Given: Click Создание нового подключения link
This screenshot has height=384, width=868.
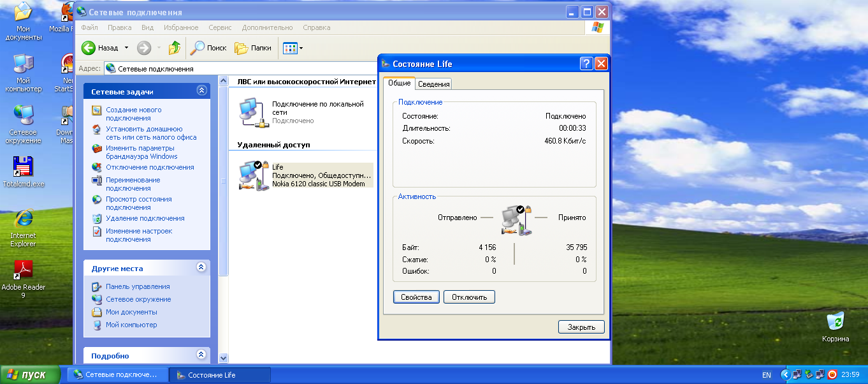Looking at the screenshot, I should point(134,114).
